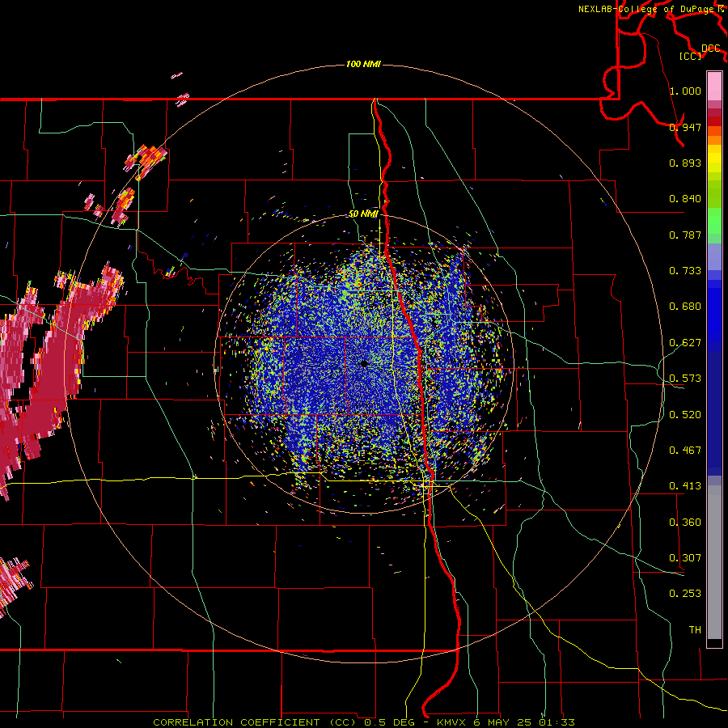Screen dimensions: 728x728
Task: Click the 0.5 DEG elevation text
Action: click(x=389, y=722)
